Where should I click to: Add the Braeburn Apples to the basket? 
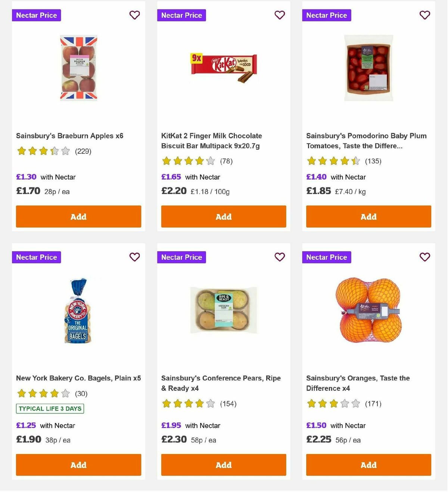pyautogui.click(x=78, y=217)
